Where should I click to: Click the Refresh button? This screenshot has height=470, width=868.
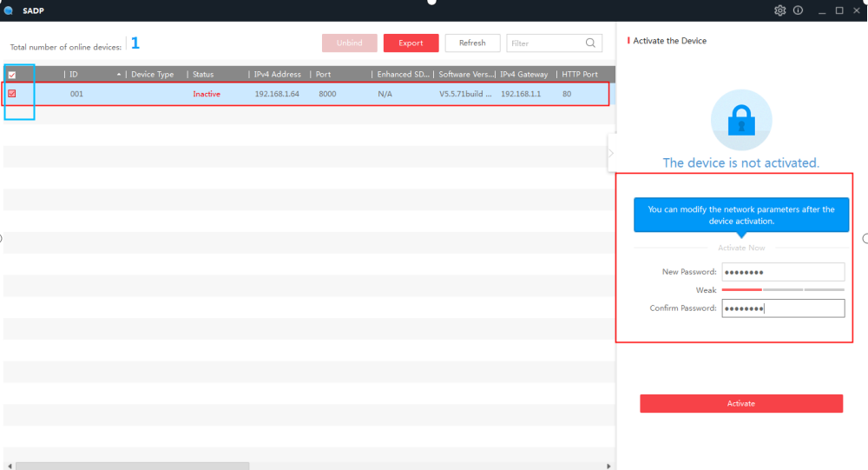472,43
